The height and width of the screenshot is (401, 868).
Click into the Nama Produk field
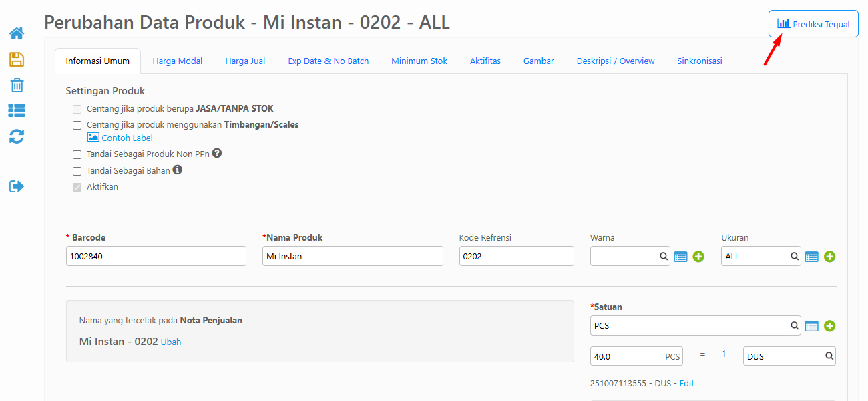(353, 256)
